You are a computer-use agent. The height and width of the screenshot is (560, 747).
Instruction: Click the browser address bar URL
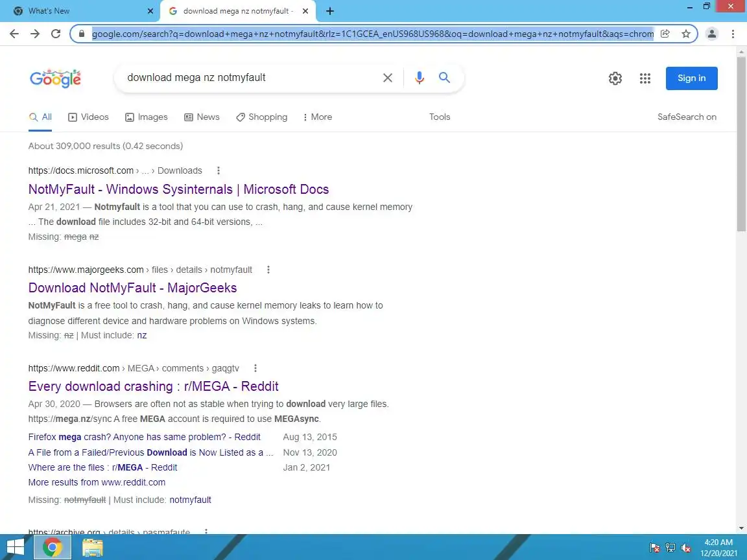point(373,34)
